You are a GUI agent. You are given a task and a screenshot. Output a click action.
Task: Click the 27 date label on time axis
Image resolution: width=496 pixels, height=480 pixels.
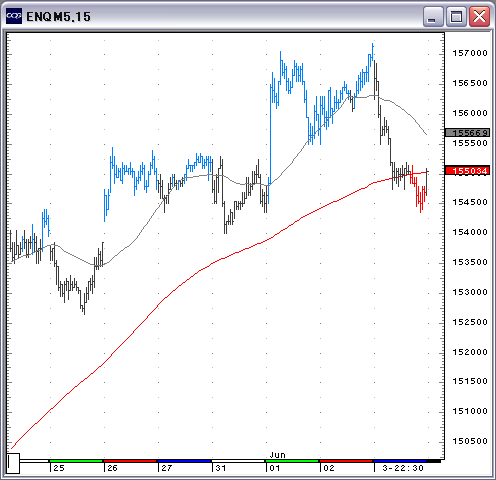click(x=167, y=468)
